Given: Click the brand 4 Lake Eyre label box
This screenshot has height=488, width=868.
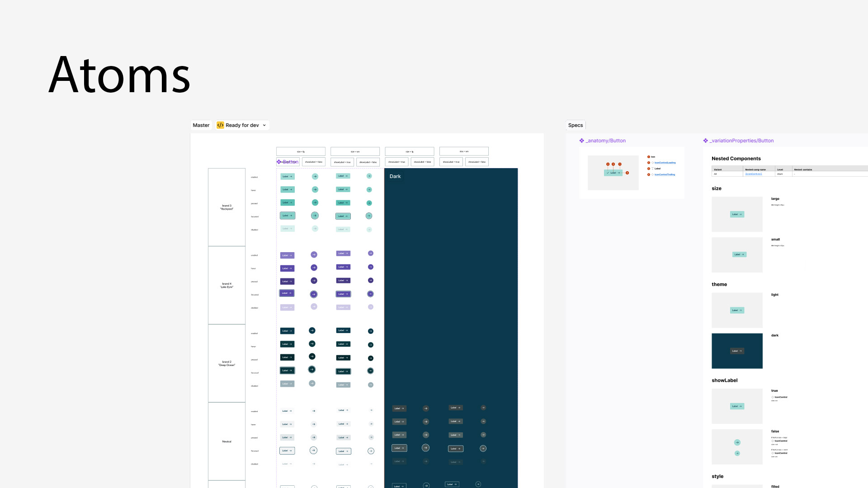Looking at the screenshot, I should (226, 285).
